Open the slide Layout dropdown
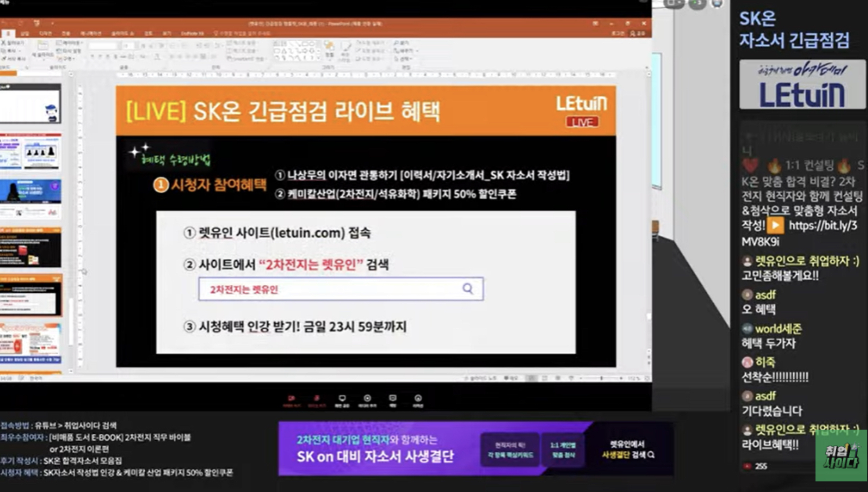Viewport: 868px width, 492px height. pos(69,43)
